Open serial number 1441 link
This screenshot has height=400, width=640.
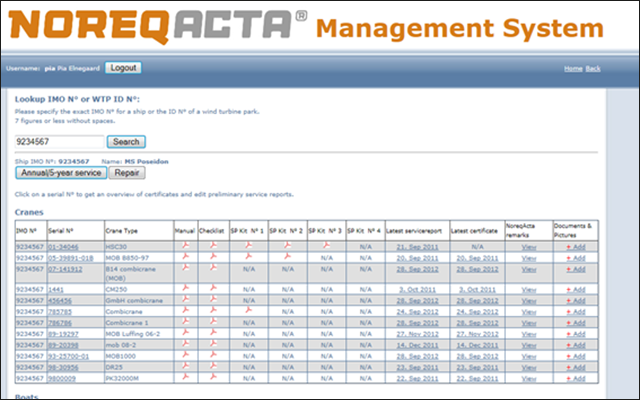coord(56,289)
